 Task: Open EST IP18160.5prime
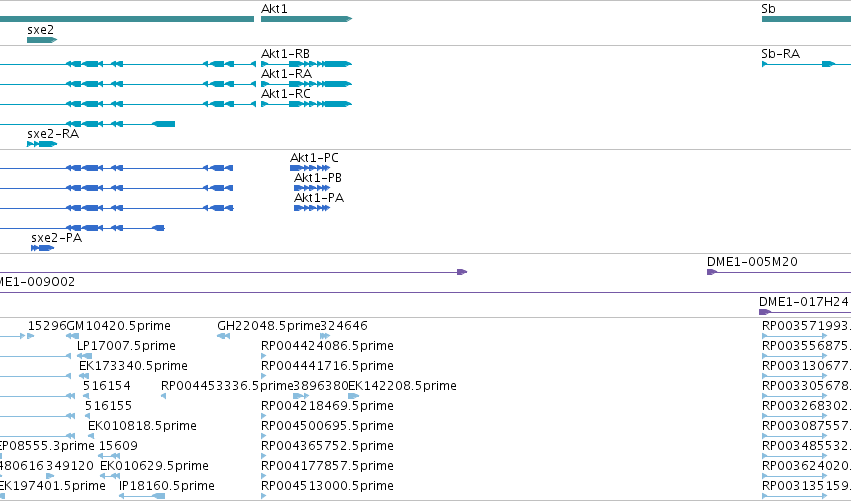pos(167,486)
